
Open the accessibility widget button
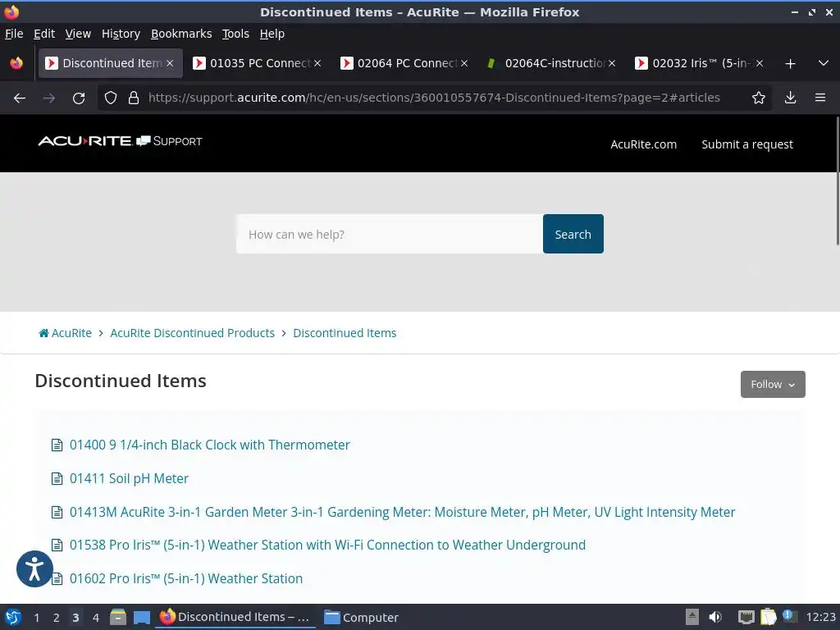pos(34,569)
